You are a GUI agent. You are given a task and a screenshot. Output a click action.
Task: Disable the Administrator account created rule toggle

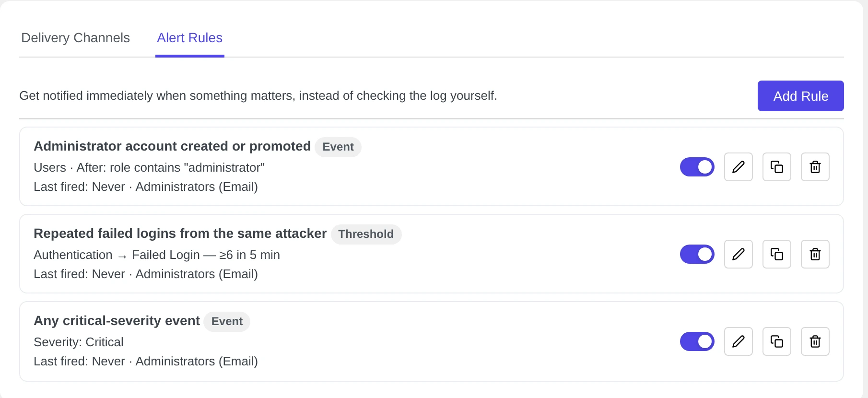pyautogui.click(x=697, y=167)
